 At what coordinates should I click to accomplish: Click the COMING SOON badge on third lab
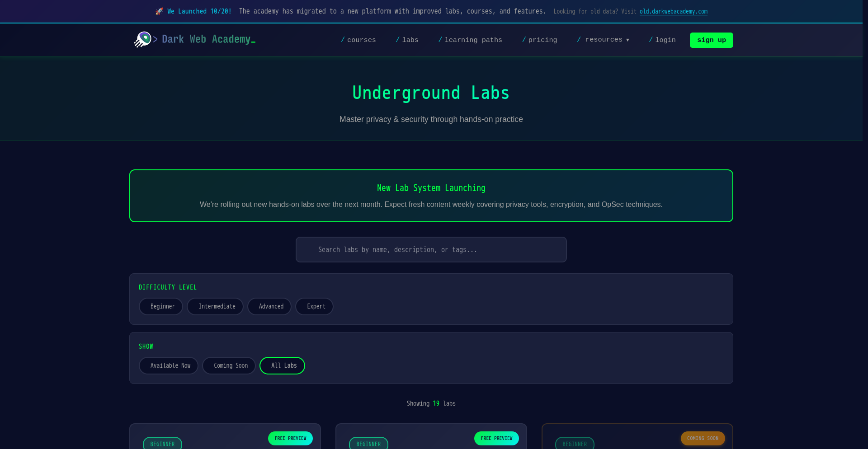pos(703,438)
